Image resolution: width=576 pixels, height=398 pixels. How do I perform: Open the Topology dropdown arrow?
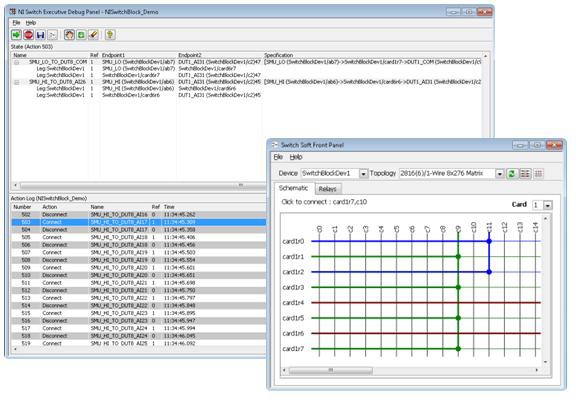tap(499, 173)
